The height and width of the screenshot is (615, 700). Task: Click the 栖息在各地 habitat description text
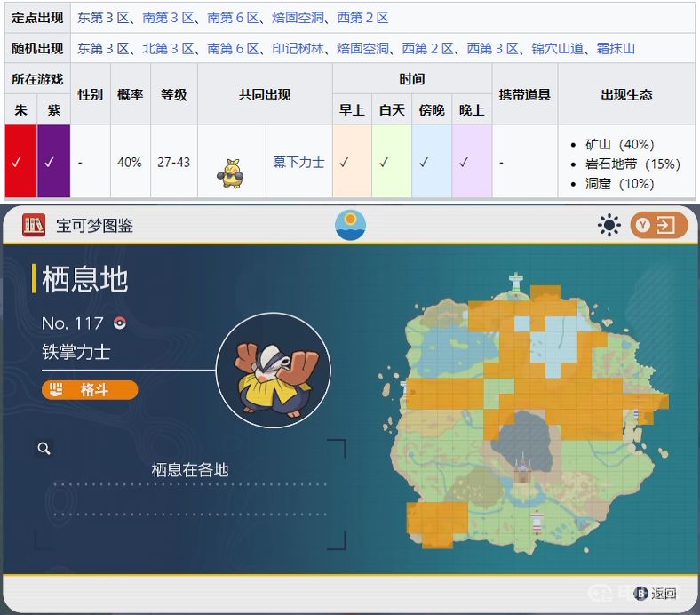[x=190, y=470]
